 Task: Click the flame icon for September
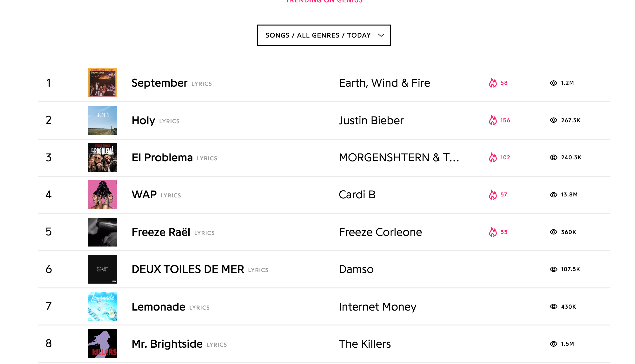coord(493,83)
